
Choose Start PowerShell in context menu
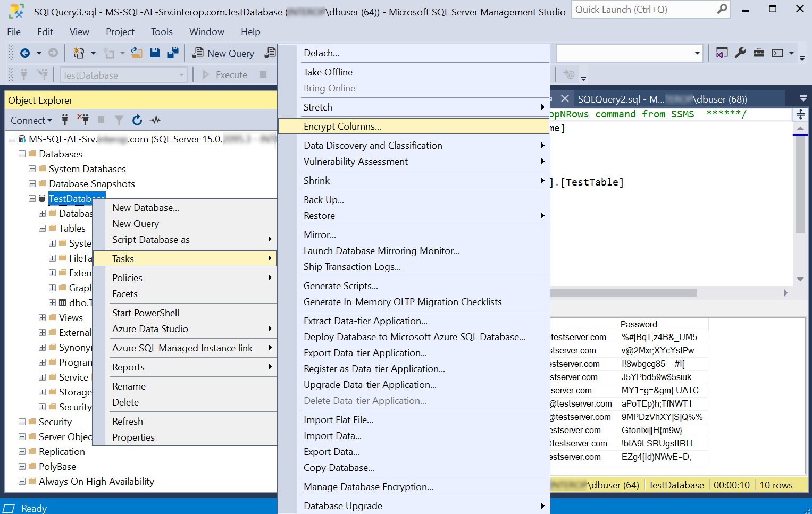coord(185,313)
